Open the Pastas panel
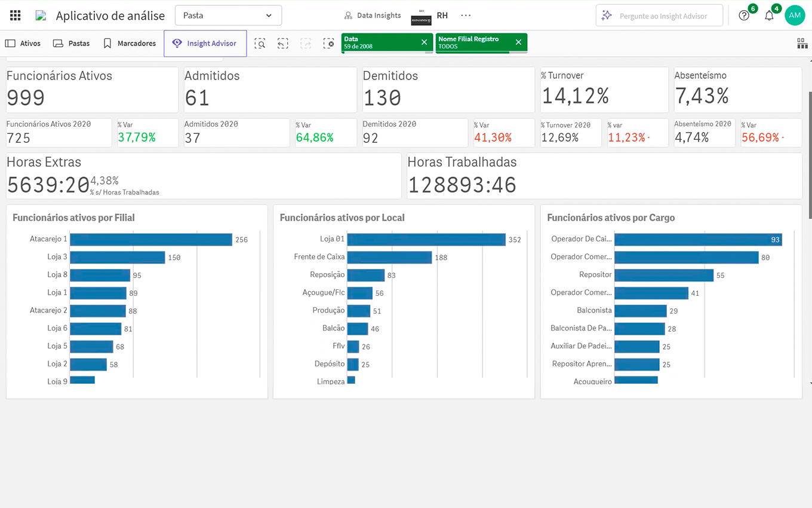This screenshot has width=812, height=508. (x=72, y=43)
